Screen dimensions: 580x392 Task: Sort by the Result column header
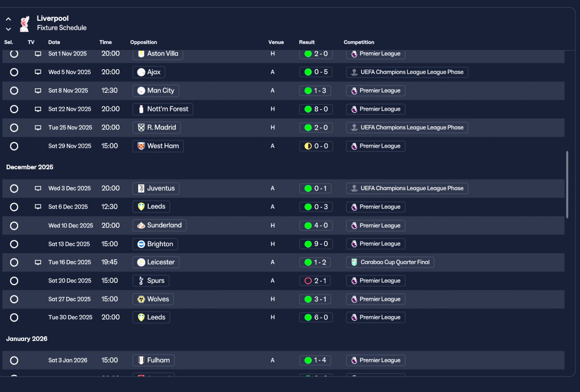(x=307, y=42)
